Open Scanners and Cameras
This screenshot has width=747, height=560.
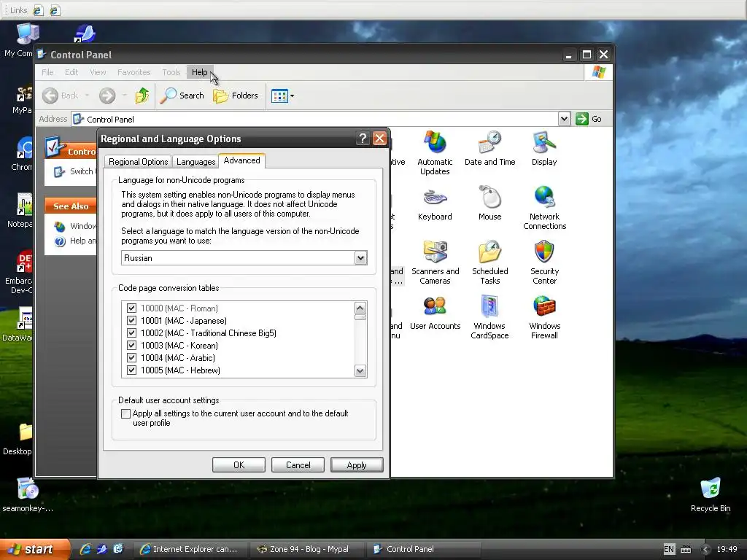coord(435,262)
